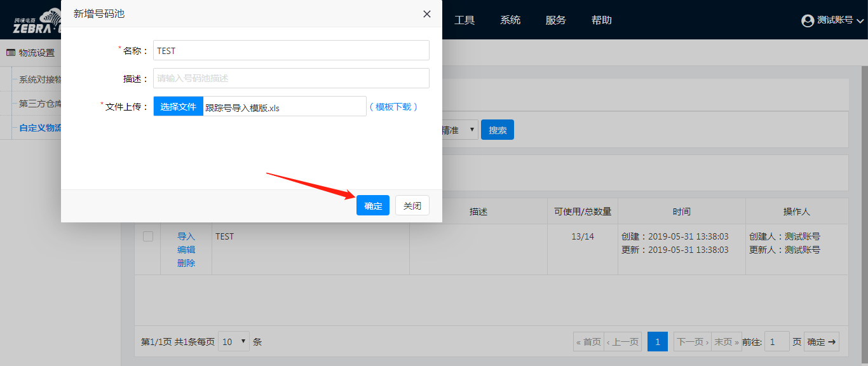Open the per-page count dropdown showing 10

tap(234, 342)
